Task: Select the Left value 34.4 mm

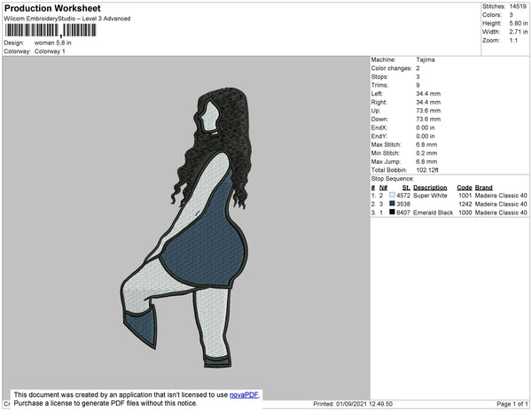Action: point(428,94)
